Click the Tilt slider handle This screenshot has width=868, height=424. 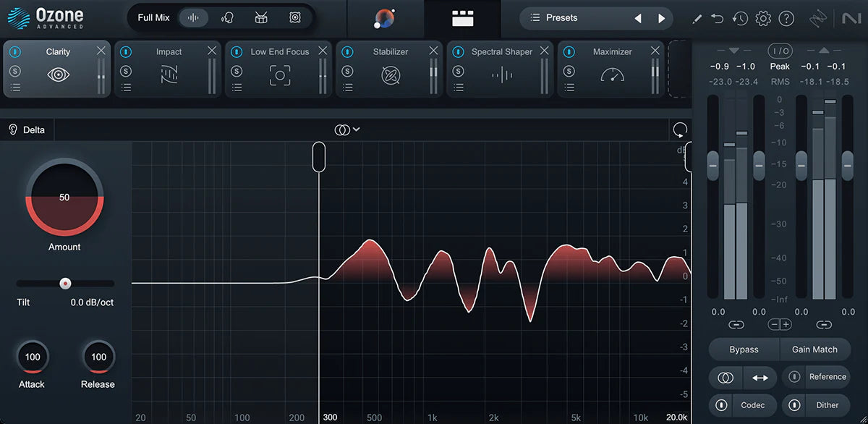click(x=65, y=283)
